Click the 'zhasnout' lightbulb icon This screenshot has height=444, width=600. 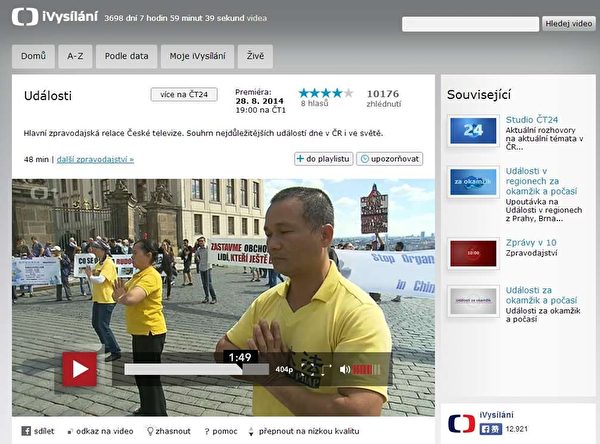coord(148,432)
